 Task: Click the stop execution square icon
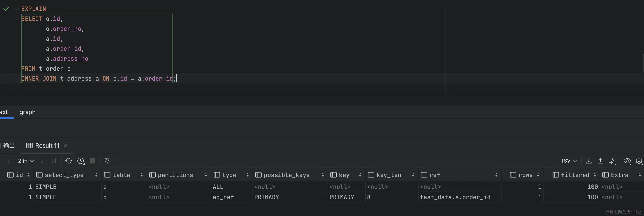coord(92,161)
